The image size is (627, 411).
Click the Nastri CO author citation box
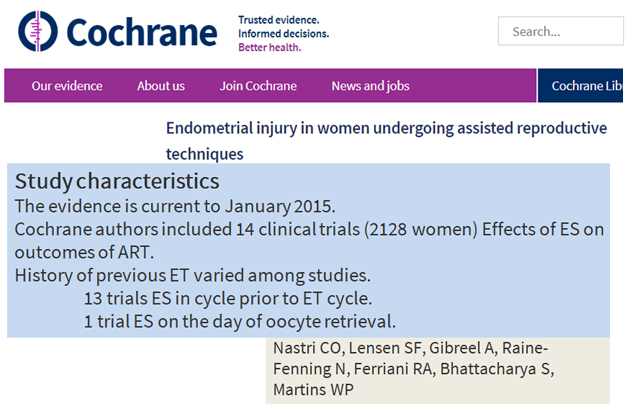(x=438, y=371)
